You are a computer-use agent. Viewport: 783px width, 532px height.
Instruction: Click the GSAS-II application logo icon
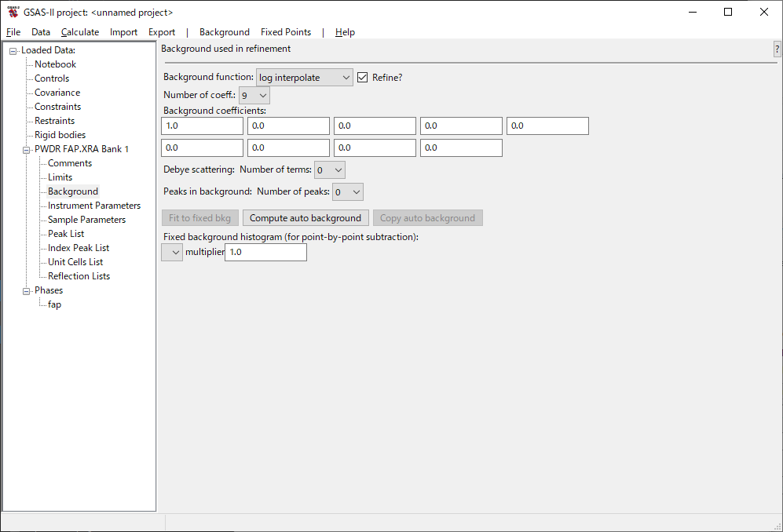[13, 13]
